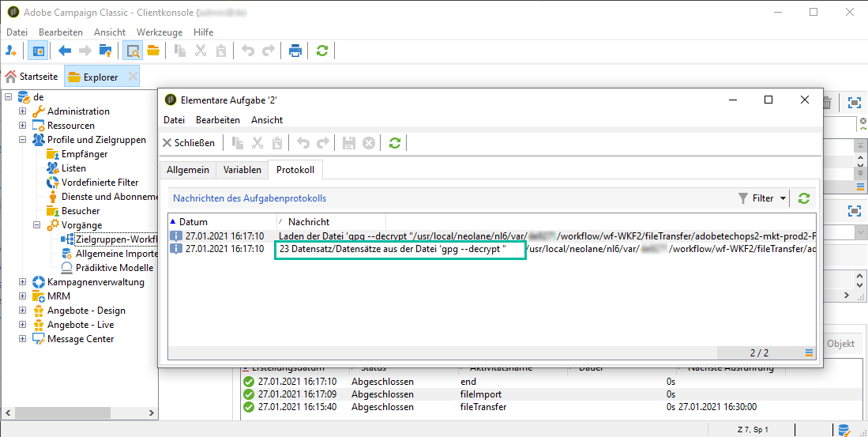The height and width of the screenshot is (437, 868).
Task: Open the Werkzeuge menu
Action: coord(160,32)
